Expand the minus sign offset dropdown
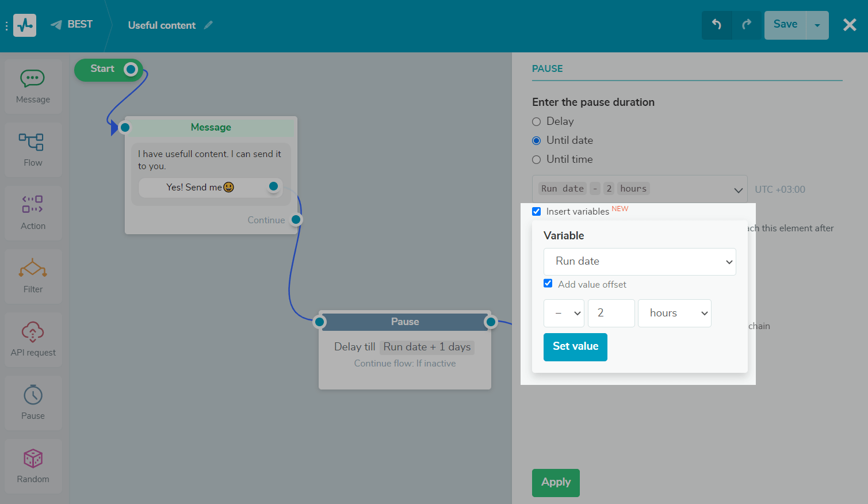The height and width of the screenshot is (504, 868). point(564,313)
